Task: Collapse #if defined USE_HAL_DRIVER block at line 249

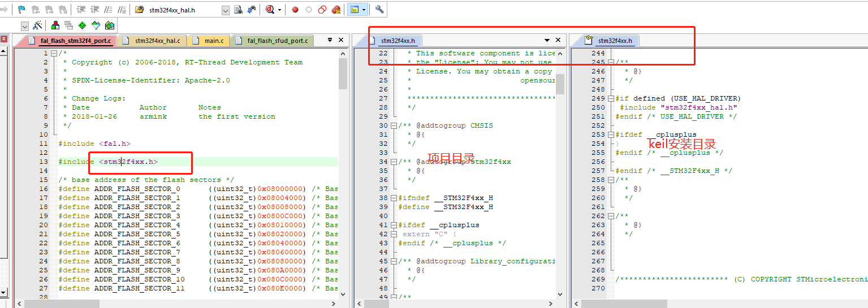Action: pyautogui.click(x=611, y=98)
